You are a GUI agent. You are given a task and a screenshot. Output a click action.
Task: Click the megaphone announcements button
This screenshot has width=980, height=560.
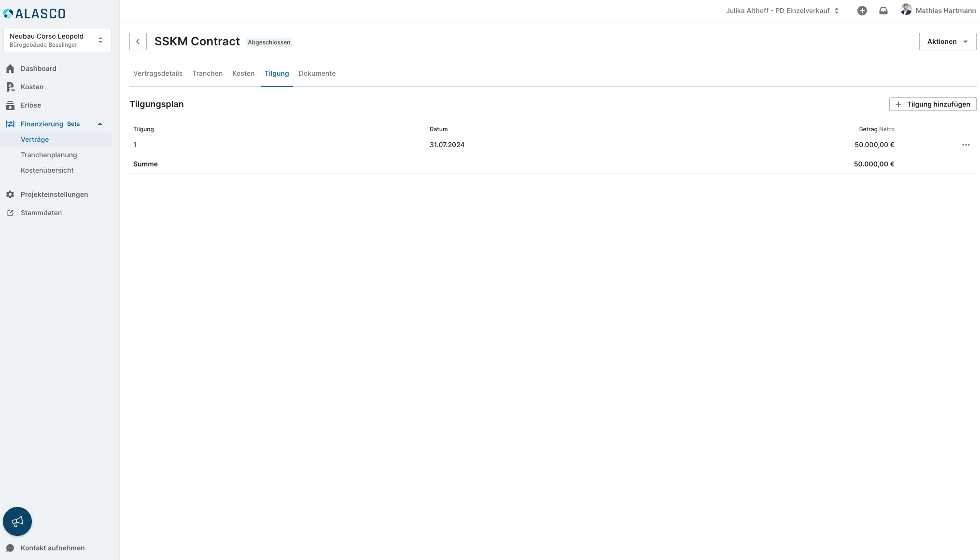tap(17, 521)
